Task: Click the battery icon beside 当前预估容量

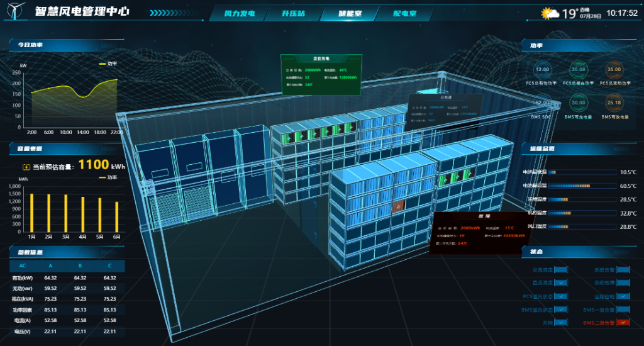Action: (x=26, y=167)
